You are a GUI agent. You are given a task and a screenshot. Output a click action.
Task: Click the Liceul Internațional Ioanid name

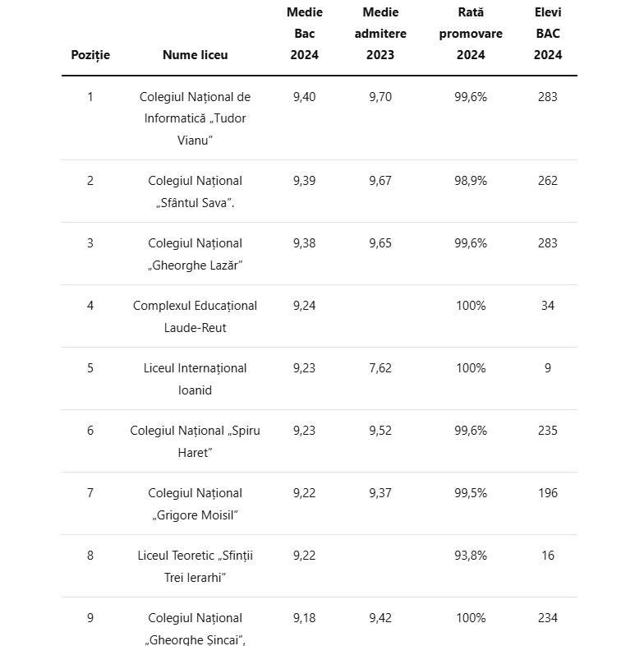[195, 379]
